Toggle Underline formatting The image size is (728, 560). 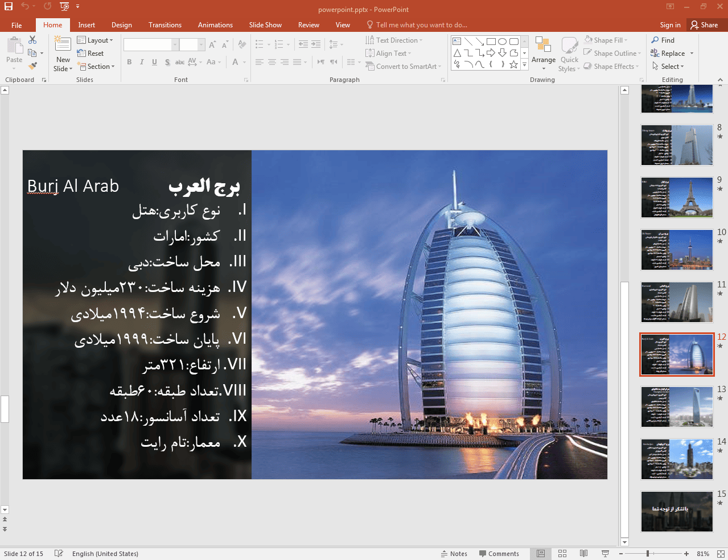[154, 62]
